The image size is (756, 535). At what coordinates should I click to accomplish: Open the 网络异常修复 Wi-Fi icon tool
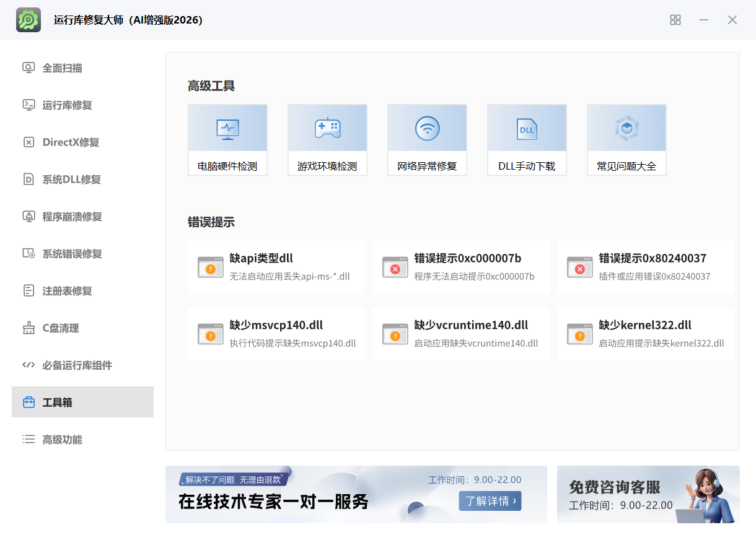click(x=427, y=129)
